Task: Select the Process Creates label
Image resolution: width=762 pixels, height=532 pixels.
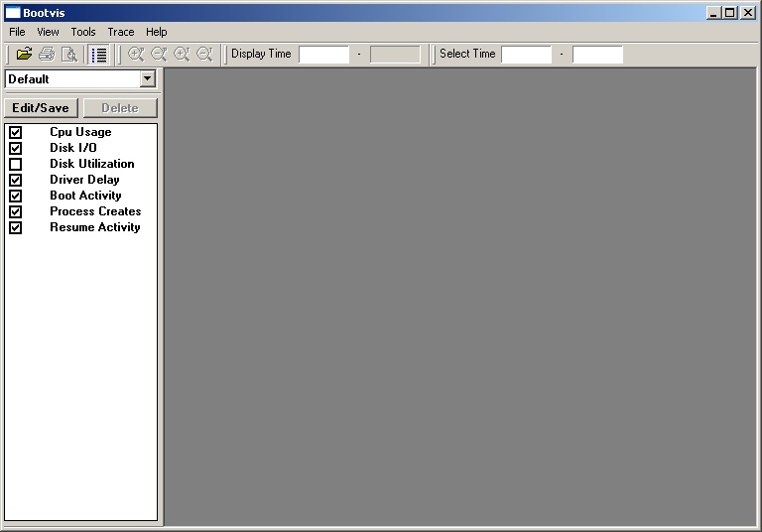Action: click(x=95, y=211)
